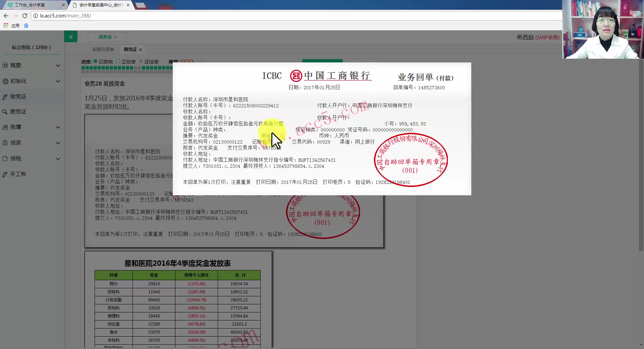Expand the 初始化 sidebar chevron
644x349 pixels.
pyautogui.click(x=58, y=81)
